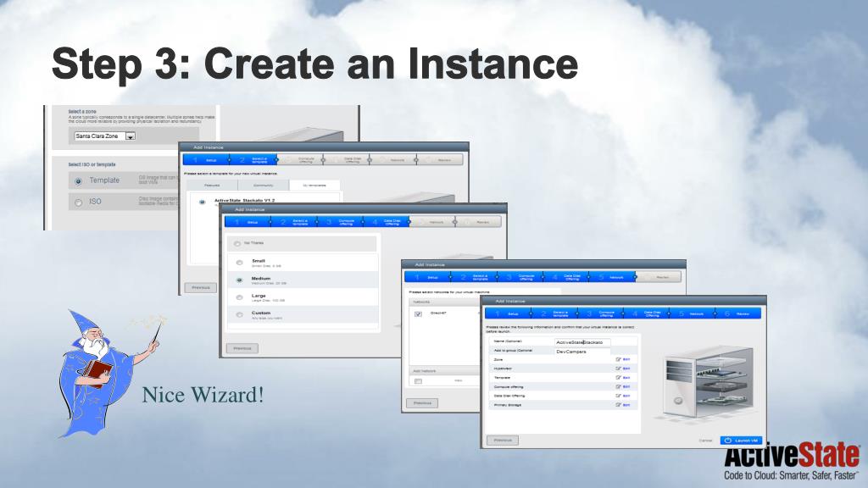Select the Large data disk radio
Image resolution: width=868 pixels, height=488 pixels.
click(239, 297)
